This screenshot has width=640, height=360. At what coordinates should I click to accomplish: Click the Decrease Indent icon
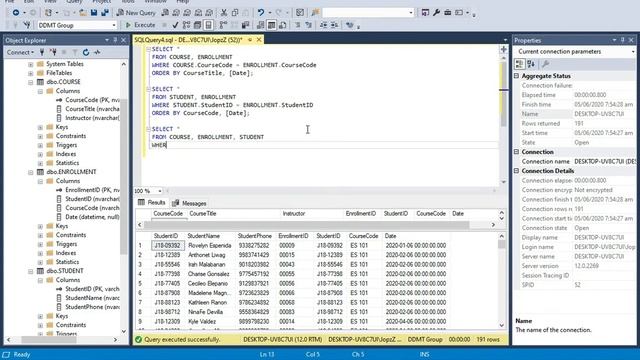pyautogui.click(x=324, y=25)
